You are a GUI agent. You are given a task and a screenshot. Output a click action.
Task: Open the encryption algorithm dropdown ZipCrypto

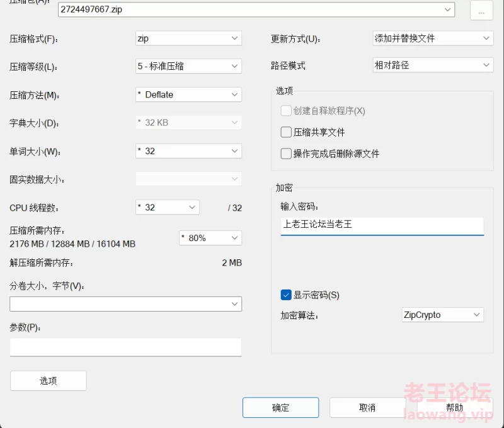[443, 315]
